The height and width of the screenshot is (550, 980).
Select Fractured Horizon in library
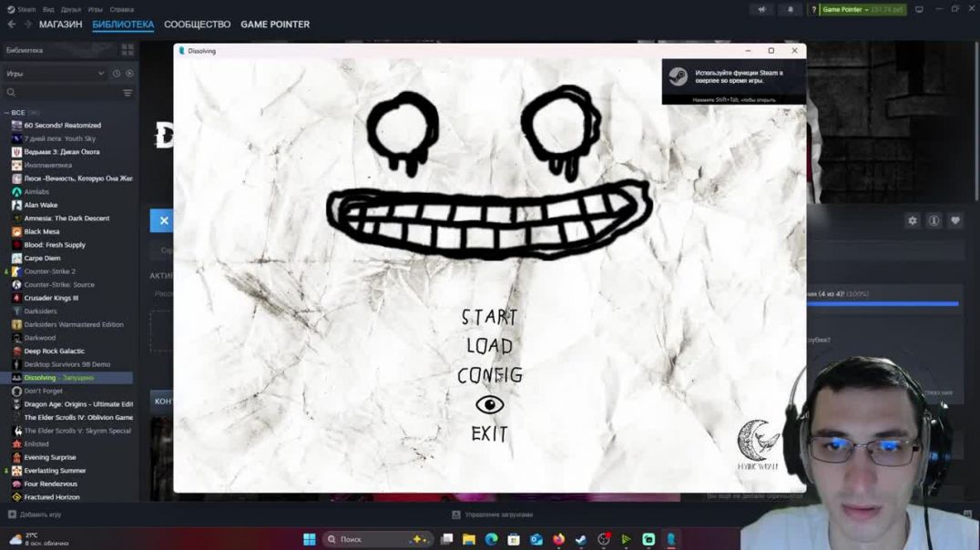coord(51,497)
